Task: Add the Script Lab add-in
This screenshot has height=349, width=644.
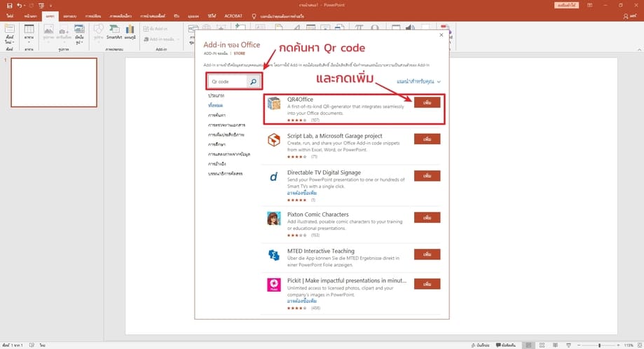Action: click(x=427, y=139)
